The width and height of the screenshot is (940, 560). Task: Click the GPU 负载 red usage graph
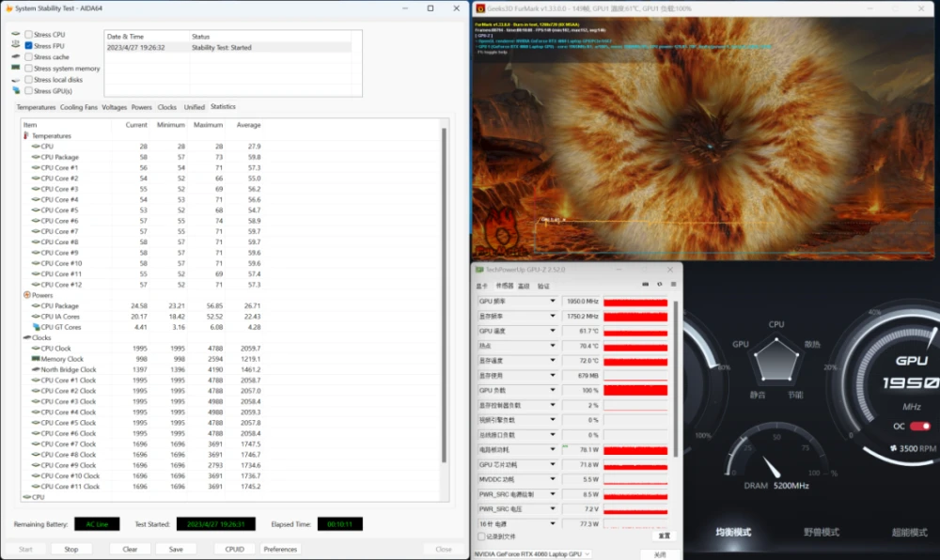(635, 390)
